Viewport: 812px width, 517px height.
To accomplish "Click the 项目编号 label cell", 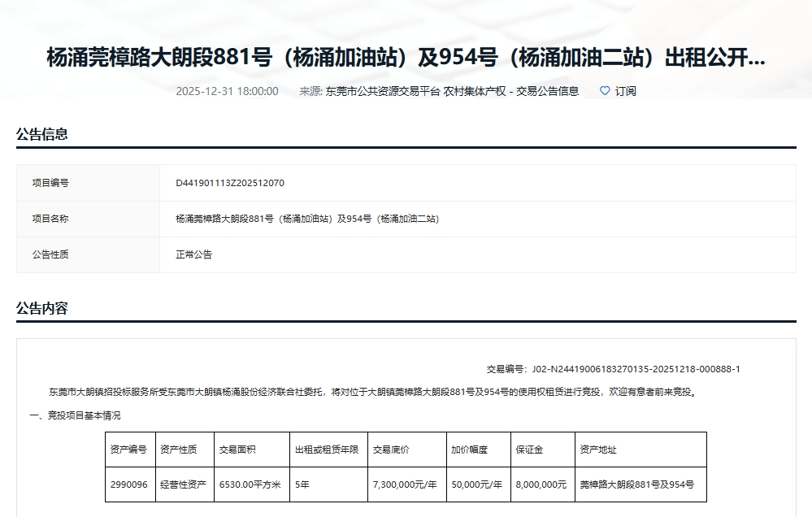I will click(50, 183).
